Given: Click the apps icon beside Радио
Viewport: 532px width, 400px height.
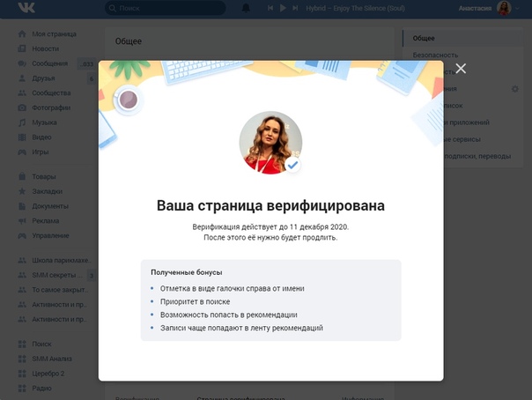Looking at the screenshot, I should coord(22,389).
